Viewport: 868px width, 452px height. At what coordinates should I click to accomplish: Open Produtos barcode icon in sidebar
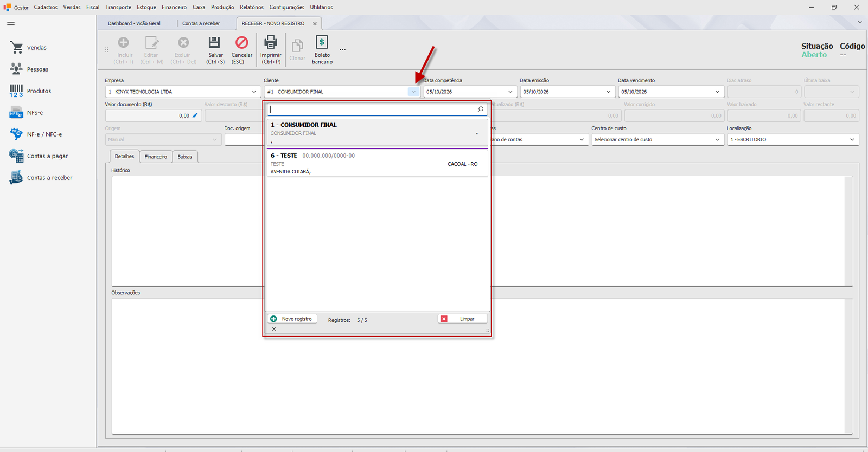pyautogui.click(x=16, y=91)
